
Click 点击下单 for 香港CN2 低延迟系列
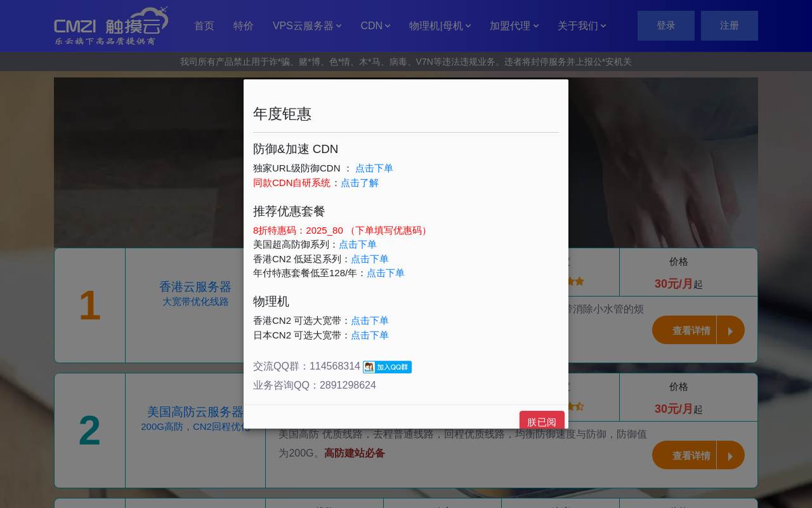pyautogui.click(x=370, y=259)
